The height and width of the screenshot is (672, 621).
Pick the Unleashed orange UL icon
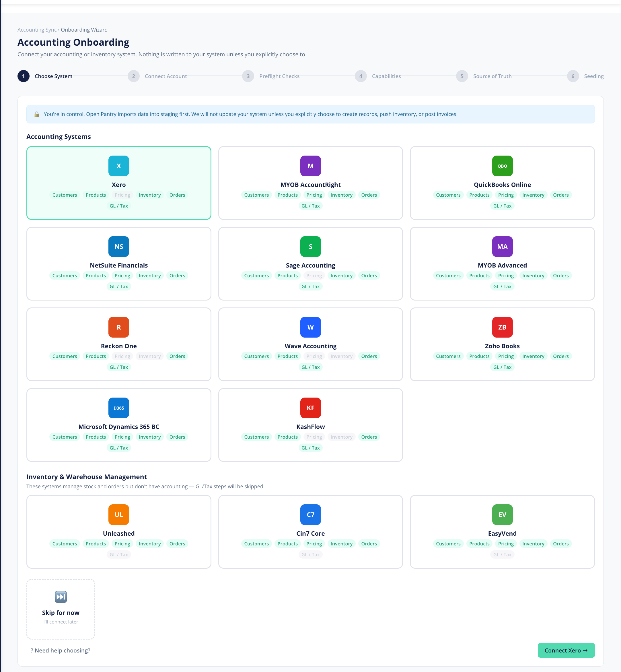[119, 515]
